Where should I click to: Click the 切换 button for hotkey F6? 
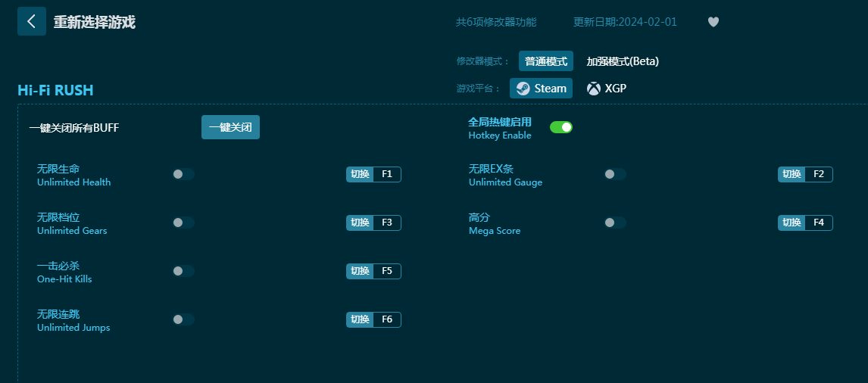coord(360,319)
